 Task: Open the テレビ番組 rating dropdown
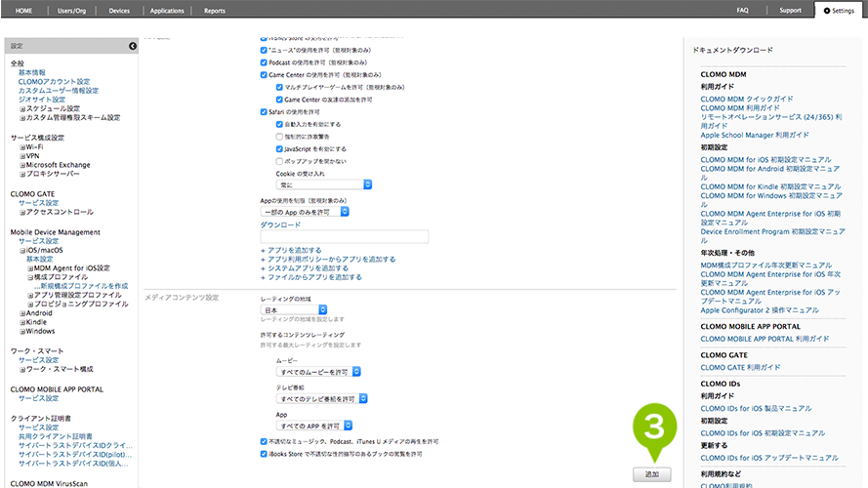click(x=321, y=398)
